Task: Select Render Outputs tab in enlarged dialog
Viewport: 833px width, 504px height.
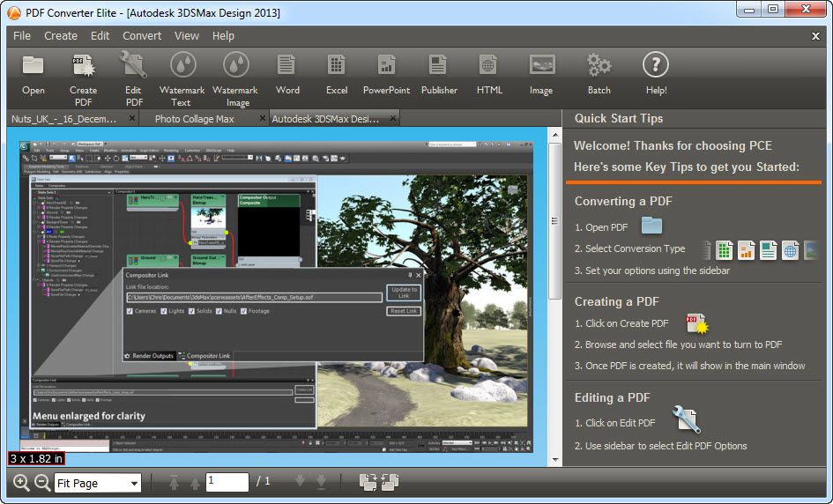Action: tap(149, 356)
